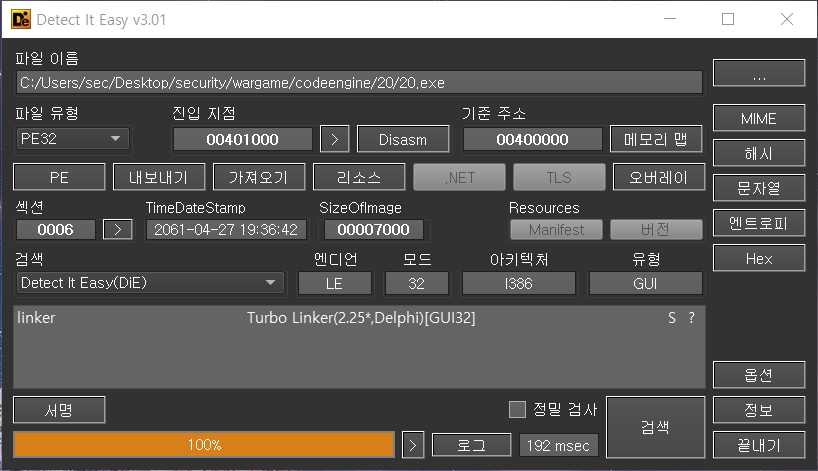Click the ? link in the linker row

691,318
